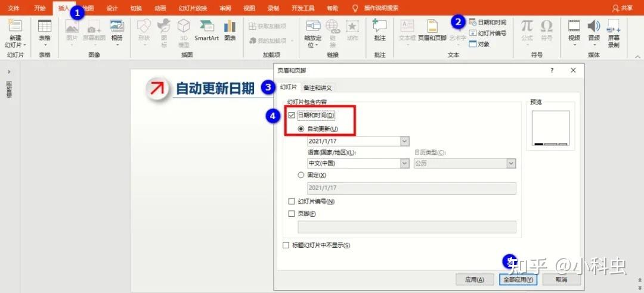
Task: Click the 3D Models (3D模型) icon
Action: [184, 26]
